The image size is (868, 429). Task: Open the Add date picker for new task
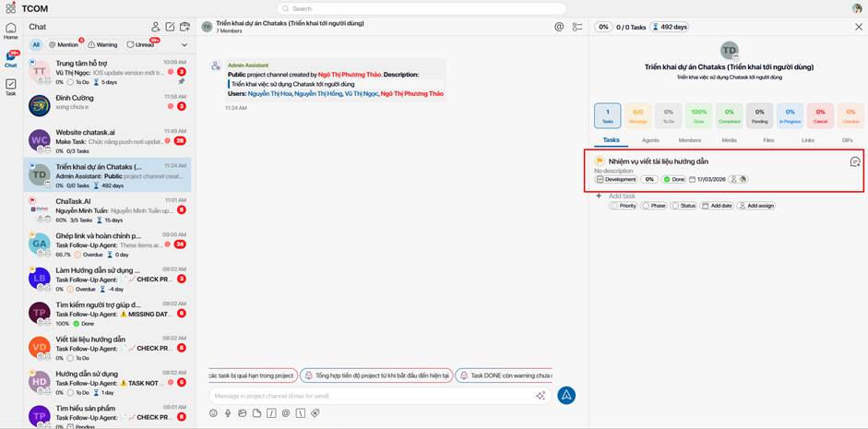[717, 206]
